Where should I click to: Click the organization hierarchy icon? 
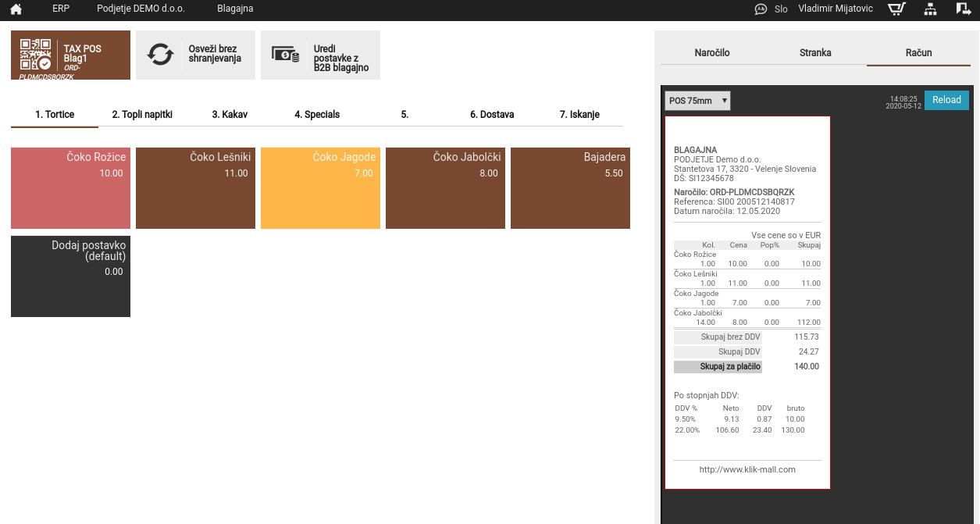tap(930, 9)
